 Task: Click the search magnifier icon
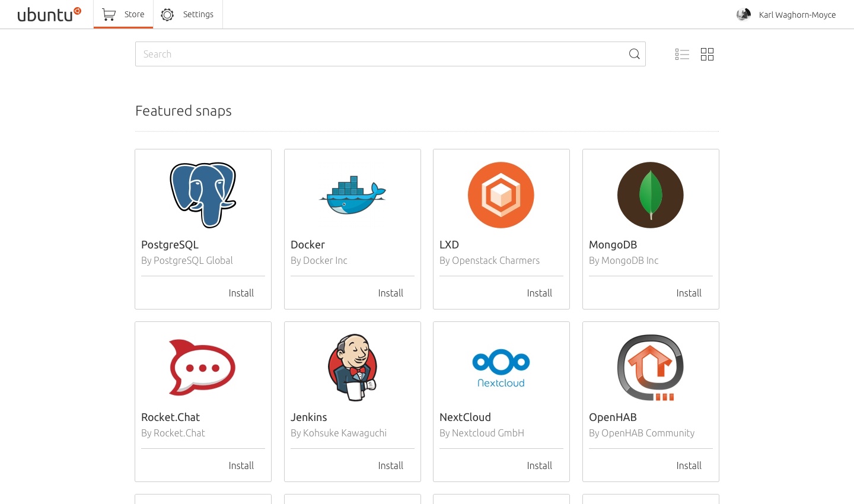tap(634, 54)
